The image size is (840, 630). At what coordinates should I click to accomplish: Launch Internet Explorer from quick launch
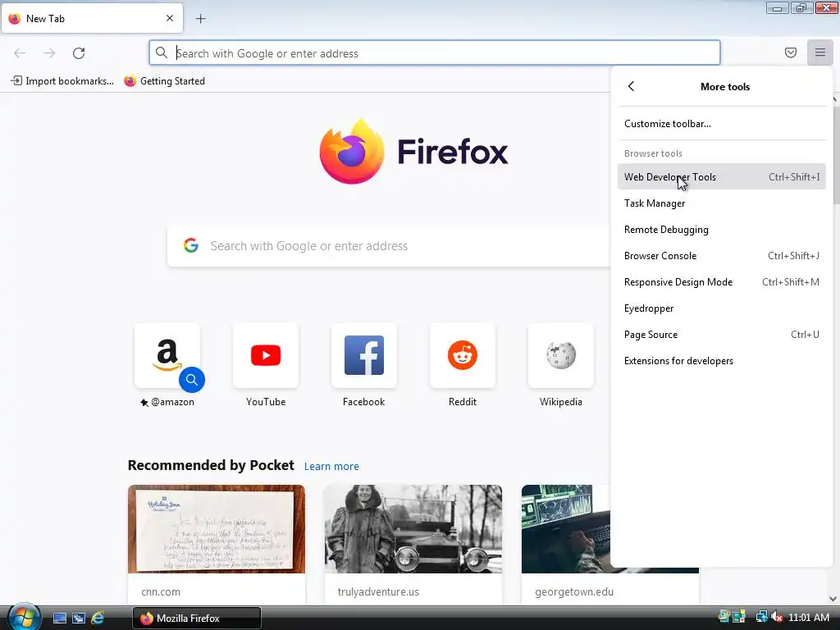[98, 618]
